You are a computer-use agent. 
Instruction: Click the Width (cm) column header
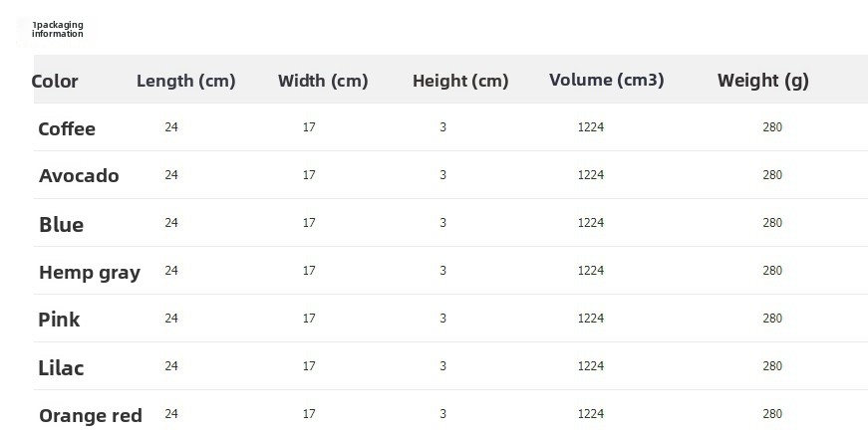coord(323,81)
